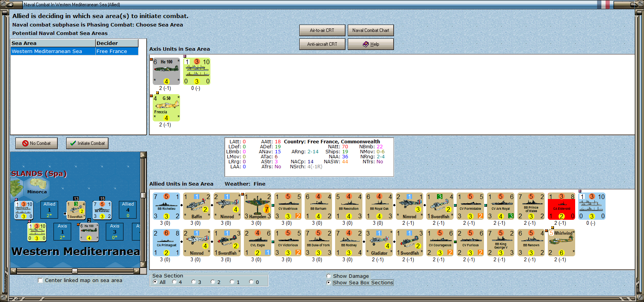Click the mini-map horizontal scrollbar left arrow
This screenshot has height=302, width=644.
pyautogui.click(x=13, y=271)
